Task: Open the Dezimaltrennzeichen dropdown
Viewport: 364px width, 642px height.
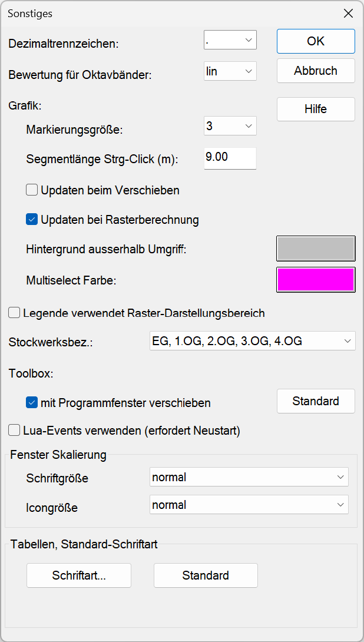Action: pyautogui.click(x=230, y=39)
